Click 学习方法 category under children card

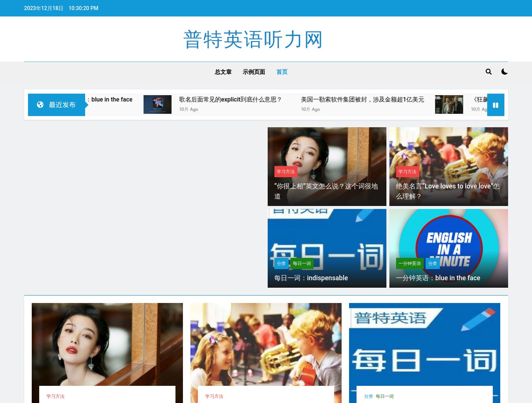click(x=214, y=396)
